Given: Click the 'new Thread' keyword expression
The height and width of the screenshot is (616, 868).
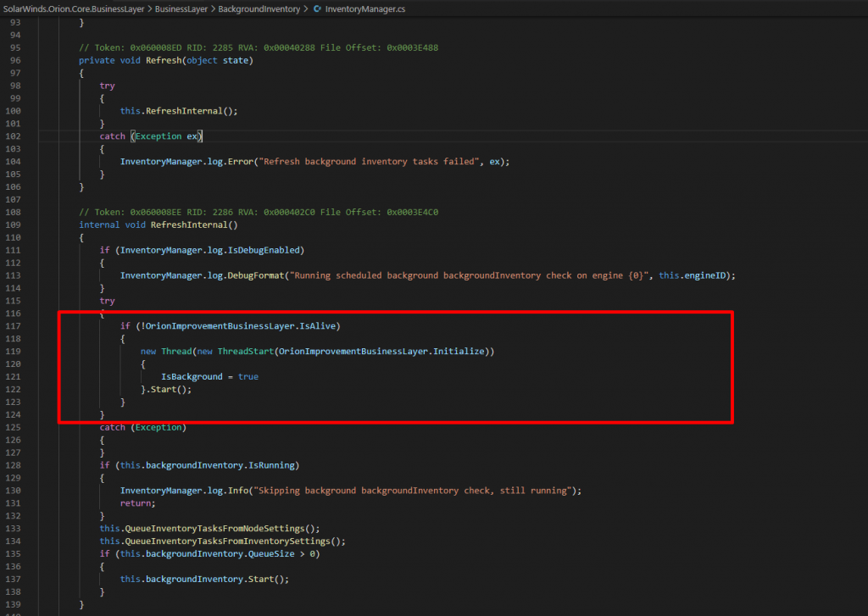Looking at the screenshot, I should click(166, 352).
